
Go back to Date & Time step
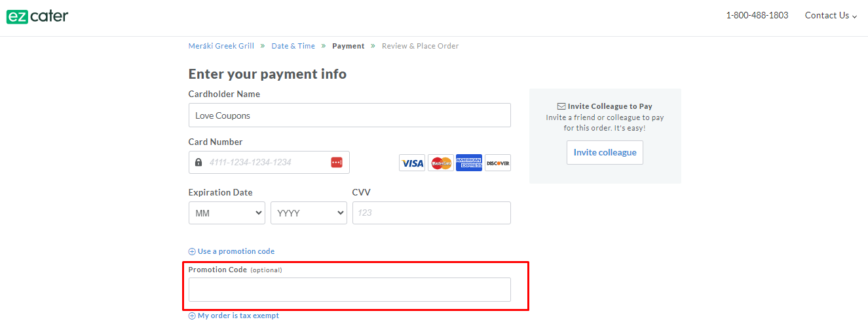[x=293, y=46]
